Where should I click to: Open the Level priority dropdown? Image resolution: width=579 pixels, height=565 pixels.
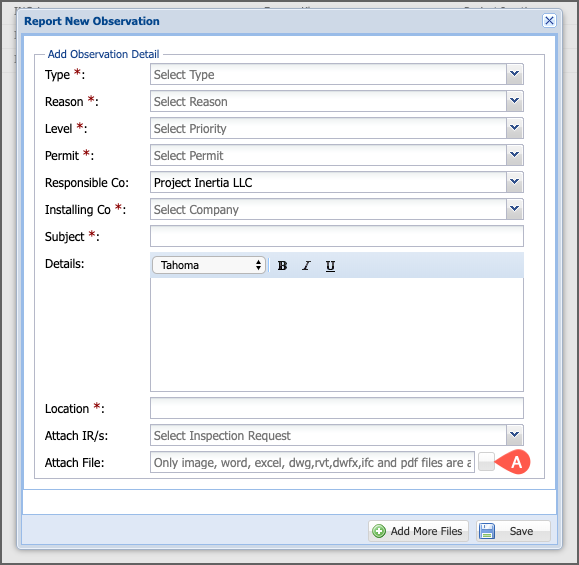pos(514,128)
